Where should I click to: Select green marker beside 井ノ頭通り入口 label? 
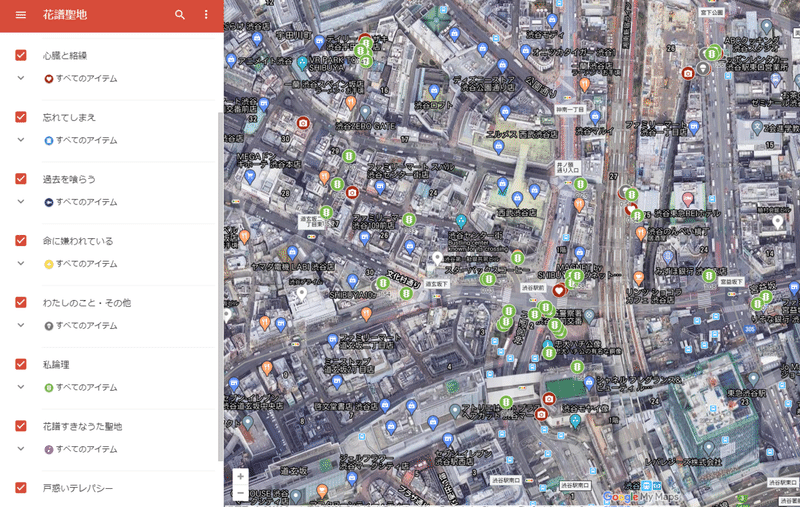[580, 184]
